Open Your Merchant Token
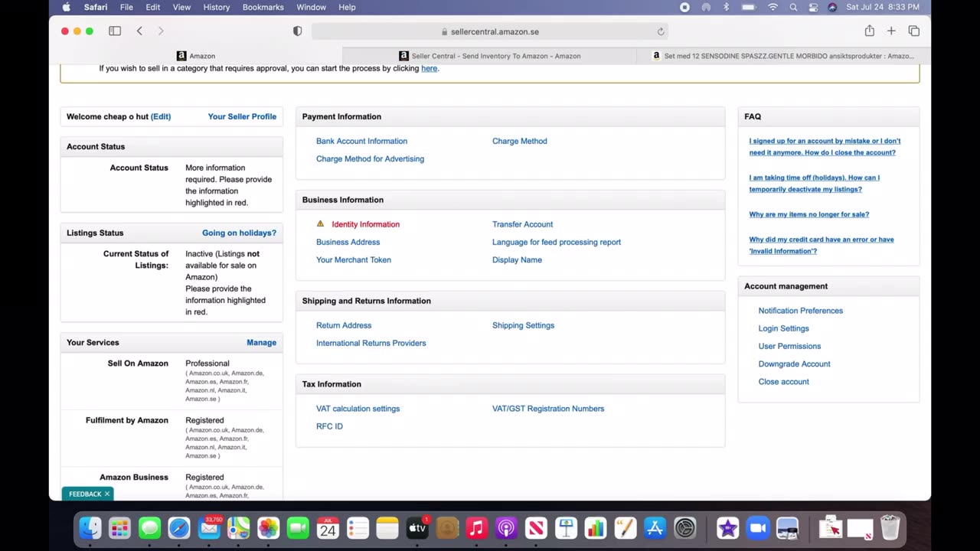This screenshot has width=980, height=551. click(354, 259)
